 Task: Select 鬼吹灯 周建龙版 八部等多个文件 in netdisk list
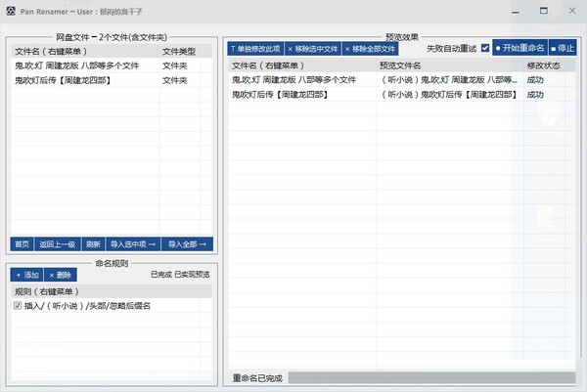(76, 65)
